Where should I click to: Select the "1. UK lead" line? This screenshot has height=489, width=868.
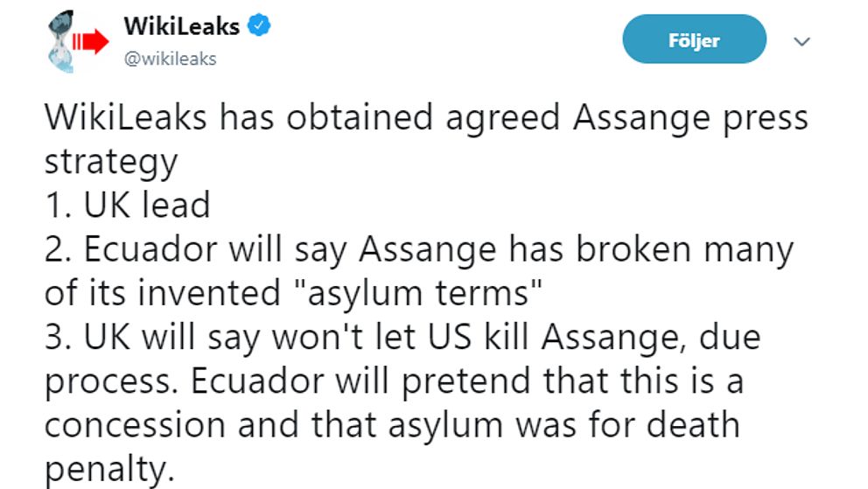[128, 206]
